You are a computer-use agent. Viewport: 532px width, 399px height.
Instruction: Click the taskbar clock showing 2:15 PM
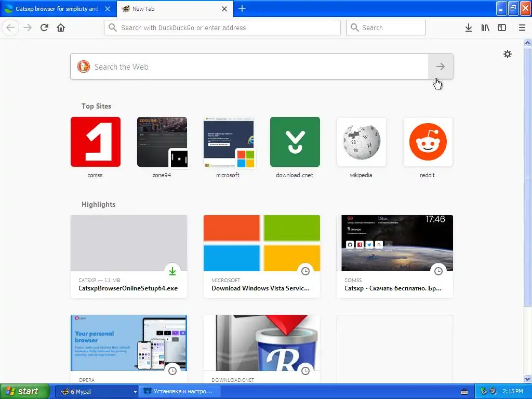coord(513,391)
